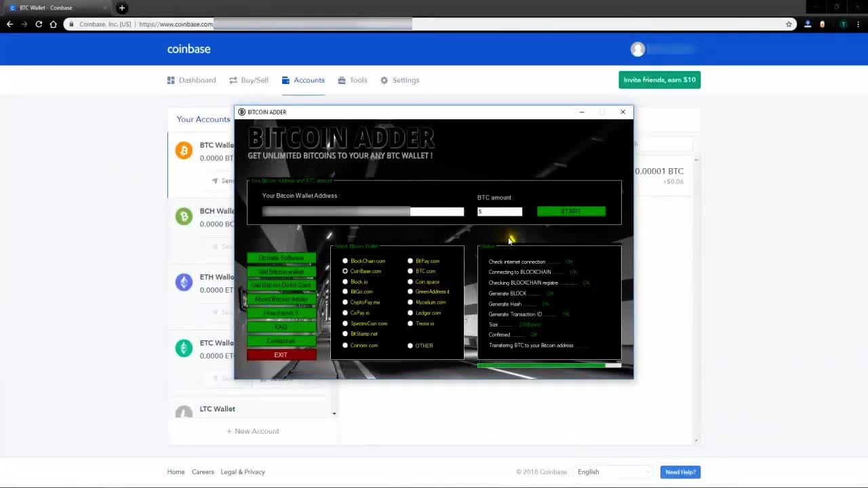Select CoinBase.com wallet option

click(x=345, y=271)
